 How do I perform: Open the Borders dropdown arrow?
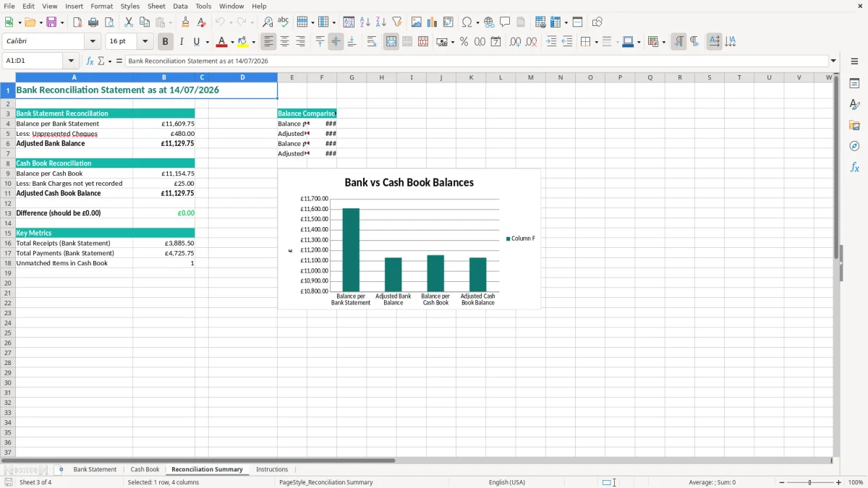tap(596, 43)
